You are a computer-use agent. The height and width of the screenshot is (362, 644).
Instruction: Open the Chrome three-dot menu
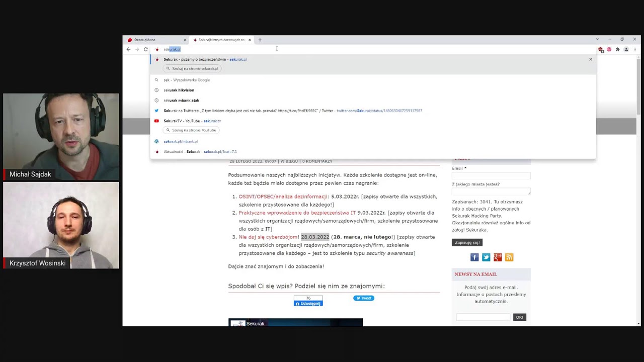(635, 49)
